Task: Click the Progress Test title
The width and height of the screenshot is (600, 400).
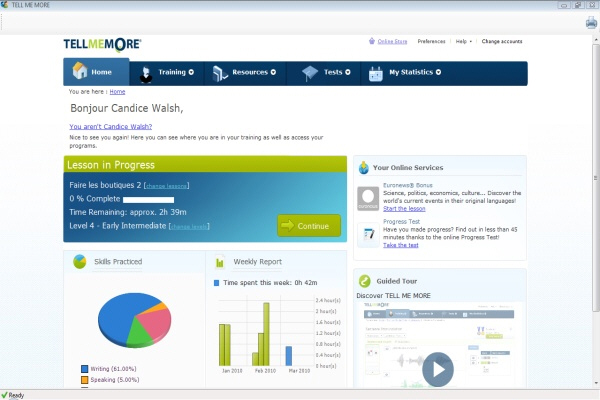Action: click(x=401, y=222)
